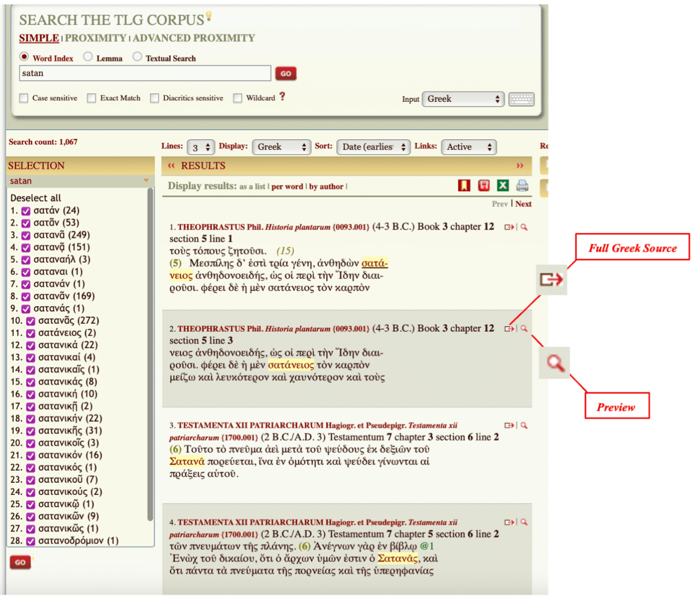The image size is (700, 600).
Task: Uncheck the σατανᾶς (272) word form
Action: (x=31, y=321)
